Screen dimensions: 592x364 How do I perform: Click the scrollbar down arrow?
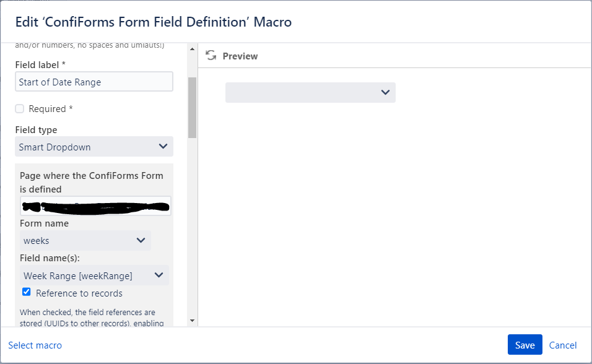pos(193,321)
